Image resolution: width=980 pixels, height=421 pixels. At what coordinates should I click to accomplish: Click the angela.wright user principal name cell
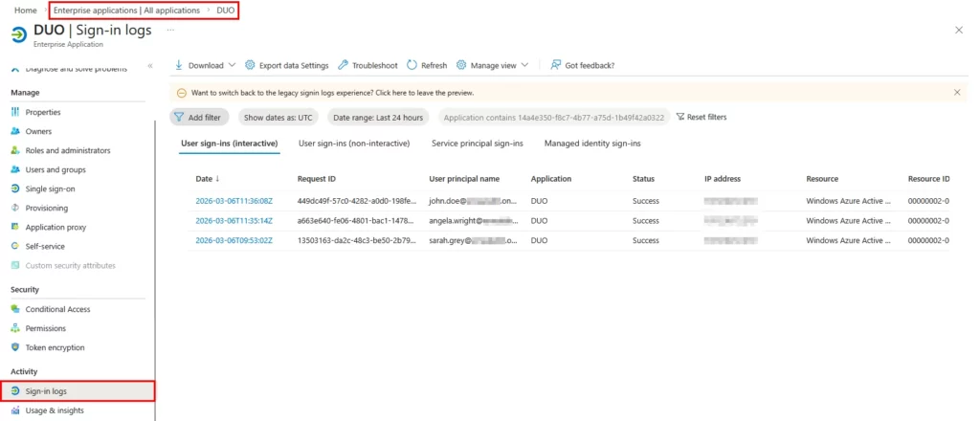474,220
